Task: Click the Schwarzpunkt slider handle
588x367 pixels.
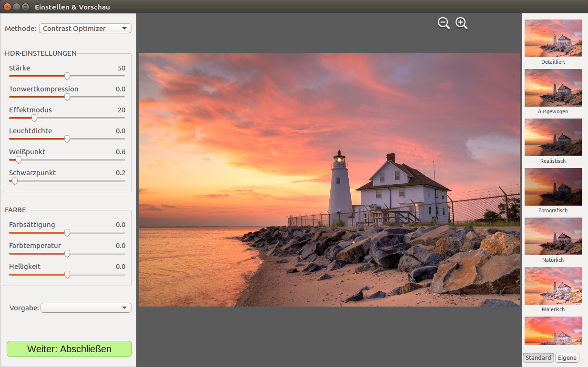Action: click(15, 180)
